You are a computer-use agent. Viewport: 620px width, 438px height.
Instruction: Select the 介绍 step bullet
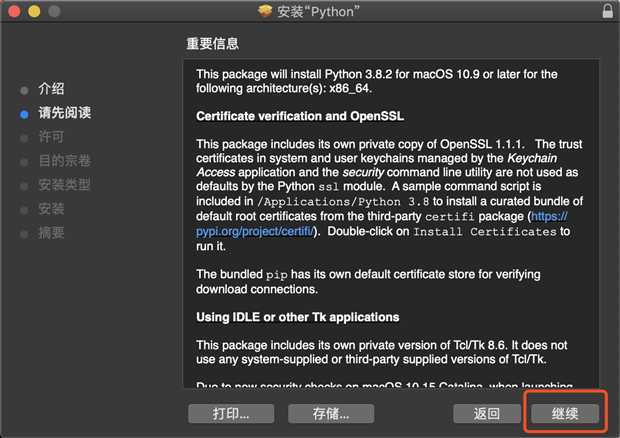[x=25, y=90]
